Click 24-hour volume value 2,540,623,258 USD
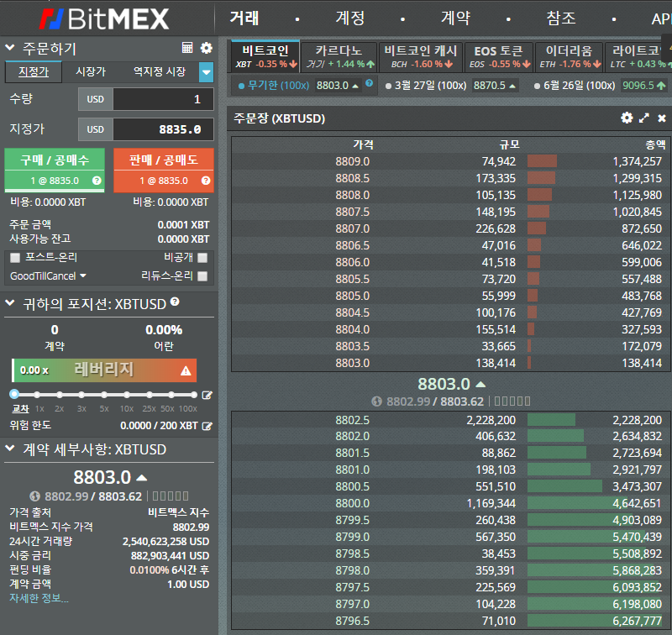This screenshot has width=672, height=635. 165,542
